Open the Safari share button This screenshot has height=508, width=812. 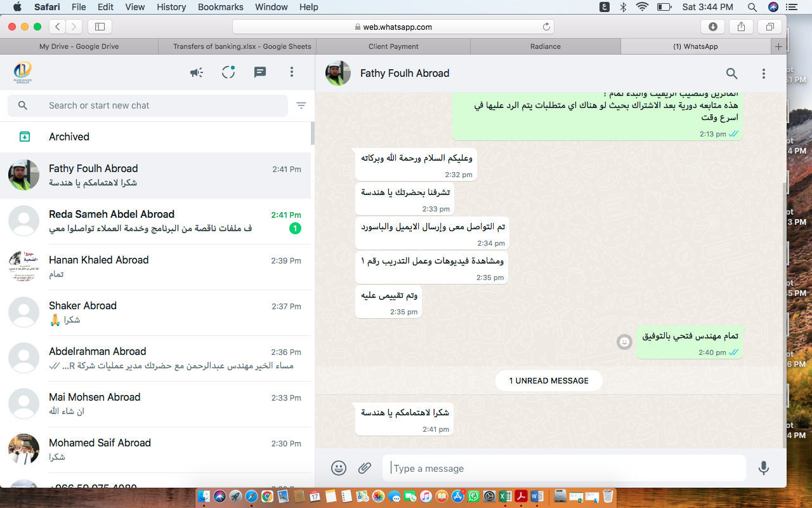741,27
